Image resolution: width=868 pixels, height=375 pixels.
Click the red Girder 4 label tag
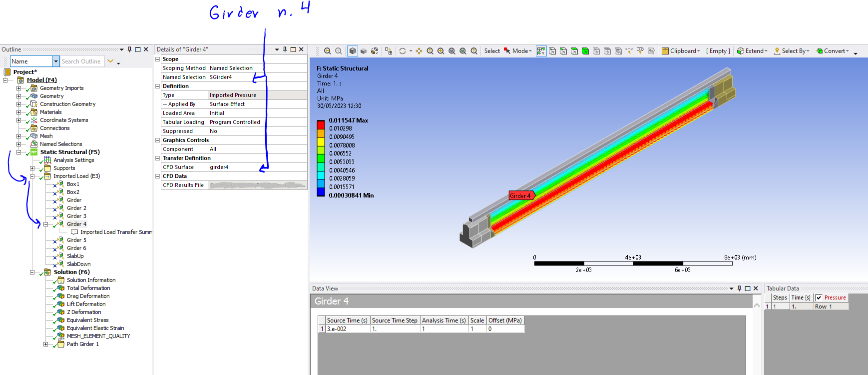coord(522,195)
